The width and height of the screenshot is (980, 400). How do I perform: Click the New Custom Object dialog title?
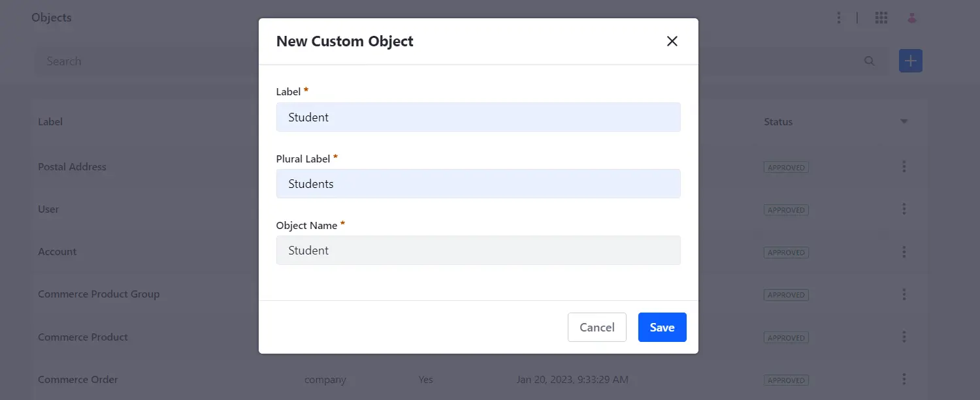tap(345, 41)
